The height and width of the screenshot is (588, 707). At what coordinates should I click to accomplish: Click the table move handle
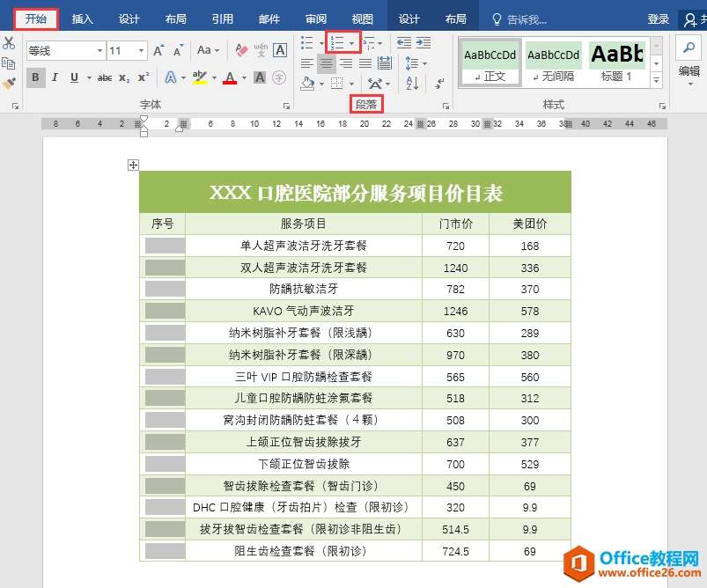pyautogui.click(x=133, y=165)
